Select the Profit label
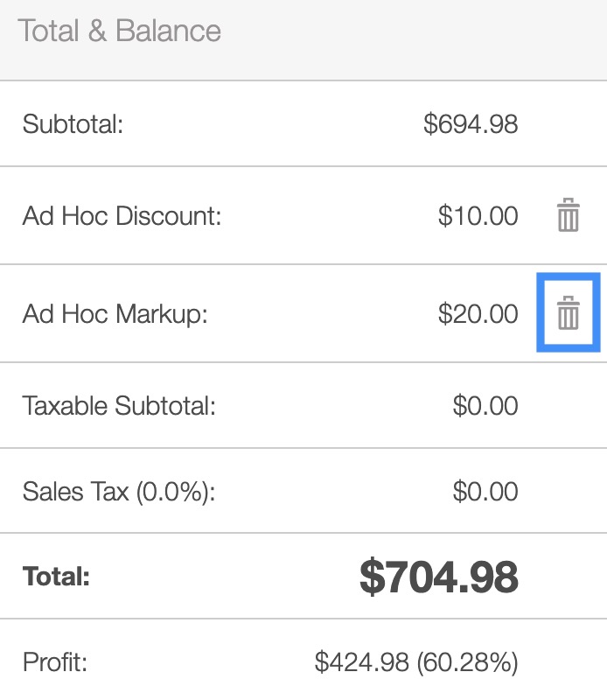The height and width of the screenshot is (700, 607). 54,662
